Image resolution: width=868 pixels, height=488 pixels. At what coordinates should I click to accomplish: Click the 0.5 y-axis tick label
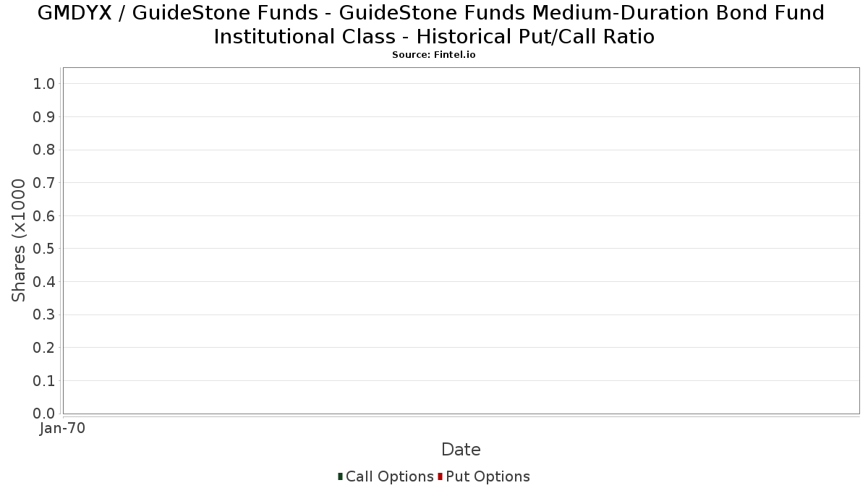click(x=44, y=249)
